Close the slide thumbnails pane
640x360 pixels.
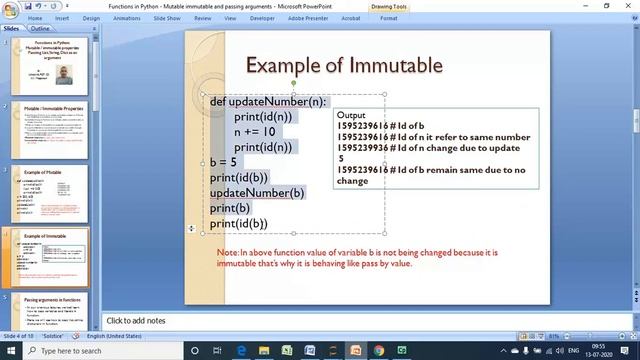click(x=94, y=29)
